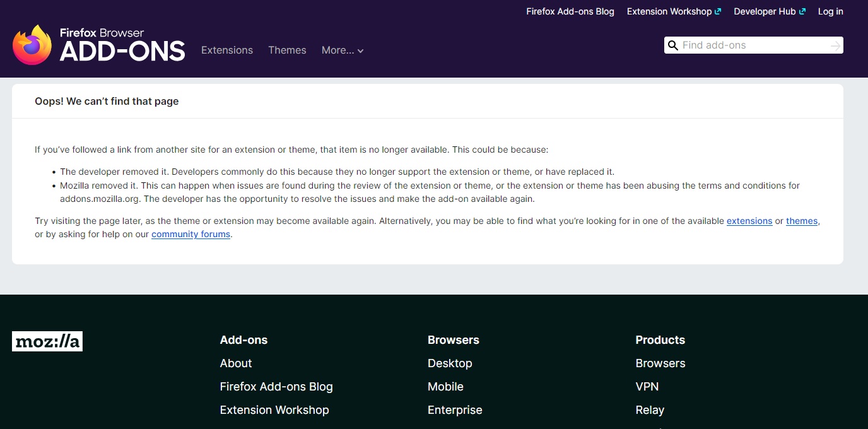Open the Browsers link under Products
The image size is (868, 429).
pyautogui.click(x=660, y=363)
